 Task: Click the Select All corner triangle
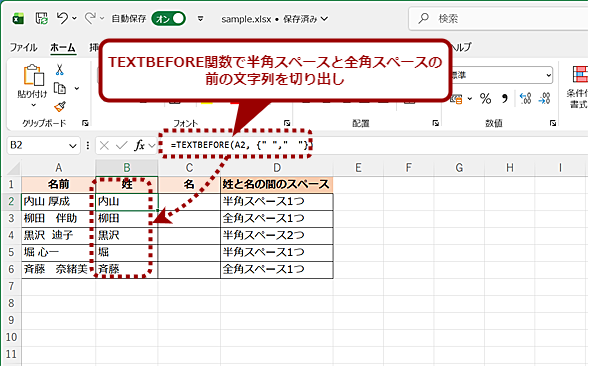(14, 168)
